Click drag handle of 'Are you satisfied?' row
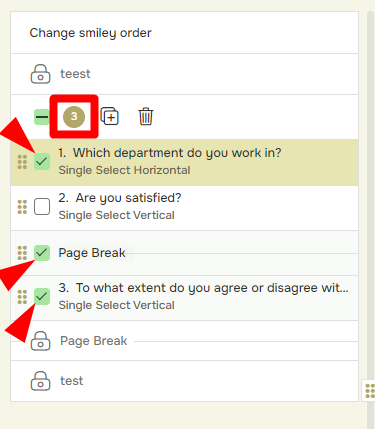This screenshot has height=429, width=375. [22, 207]
